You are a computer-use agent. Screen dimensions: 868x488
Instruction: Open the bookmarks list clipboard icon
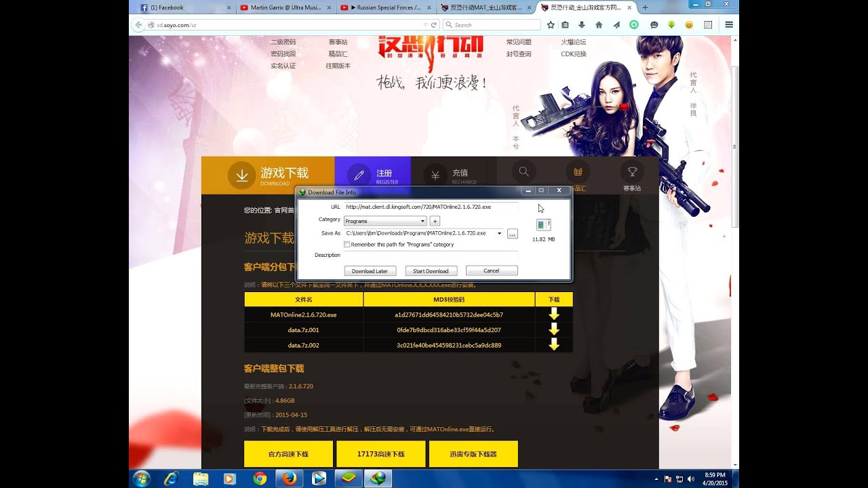(x=566, y=24)
